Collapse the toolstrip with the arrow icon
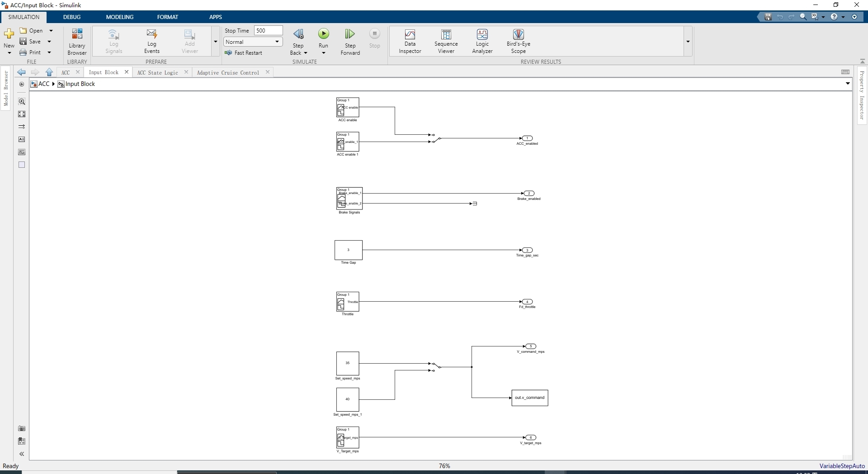Screen dimensions: 868x474 point(863,61)
